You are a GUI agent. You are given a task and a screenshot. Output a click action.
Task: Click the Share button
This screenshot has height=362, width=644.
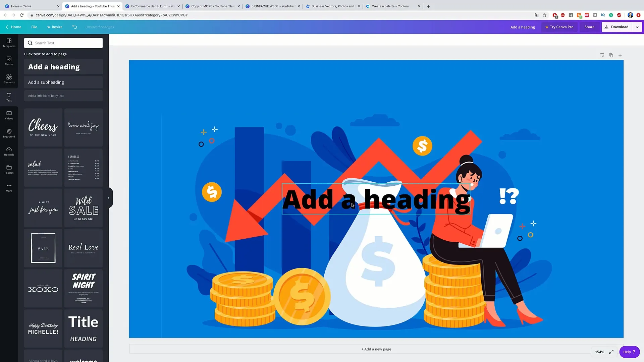(590, 27)
